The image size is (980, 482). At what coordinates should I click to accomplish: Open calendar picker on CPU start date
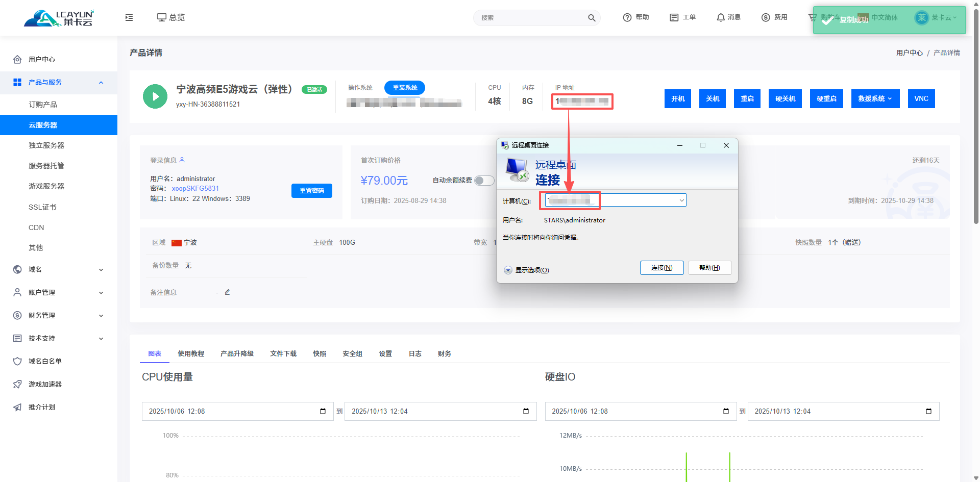click(323, 412)
